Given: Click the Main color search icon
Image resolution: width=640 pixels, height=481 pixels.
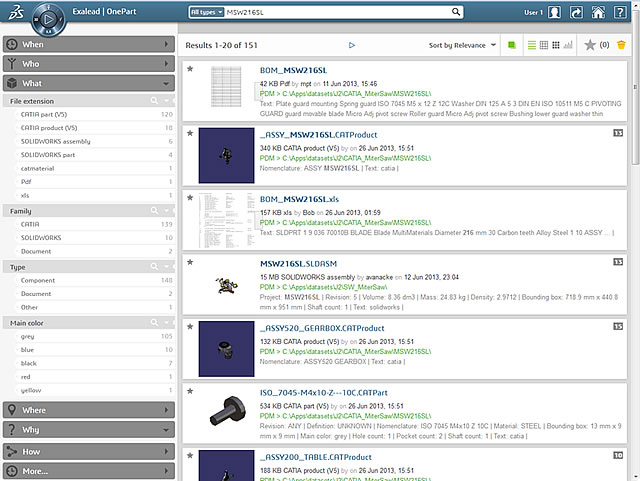Looking at the screenshot, I should [x=154, y=322].
